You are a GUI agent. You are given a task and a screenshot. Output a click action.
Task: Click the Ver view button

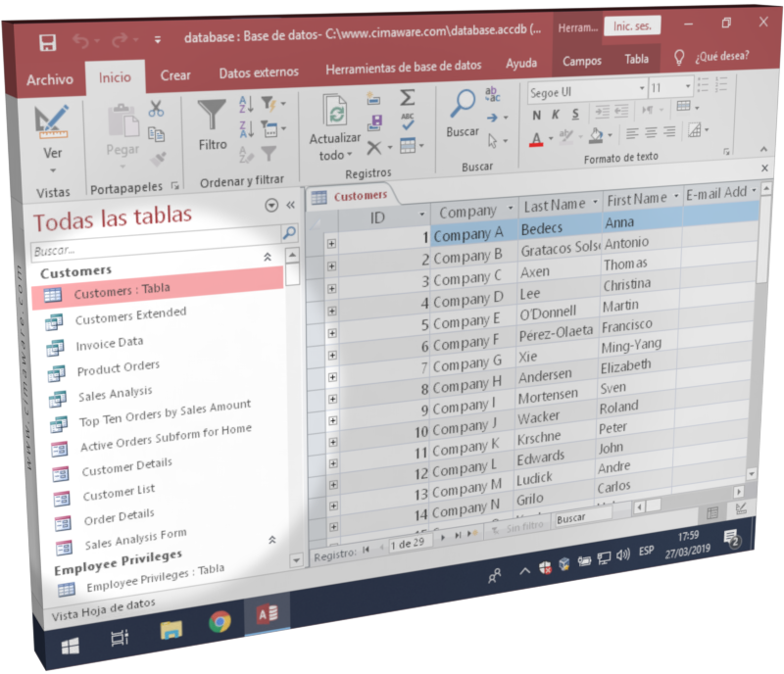(x=54, y=122)
